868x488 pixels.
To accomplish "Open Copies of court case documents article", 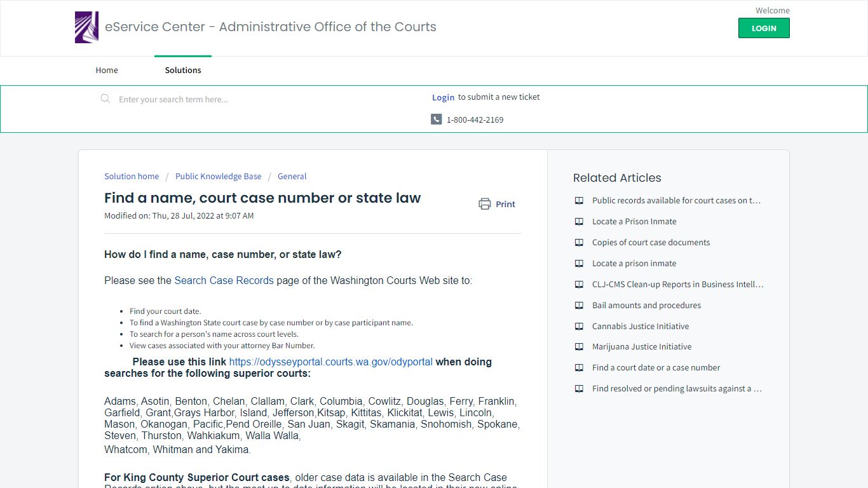I will [651, 242].
